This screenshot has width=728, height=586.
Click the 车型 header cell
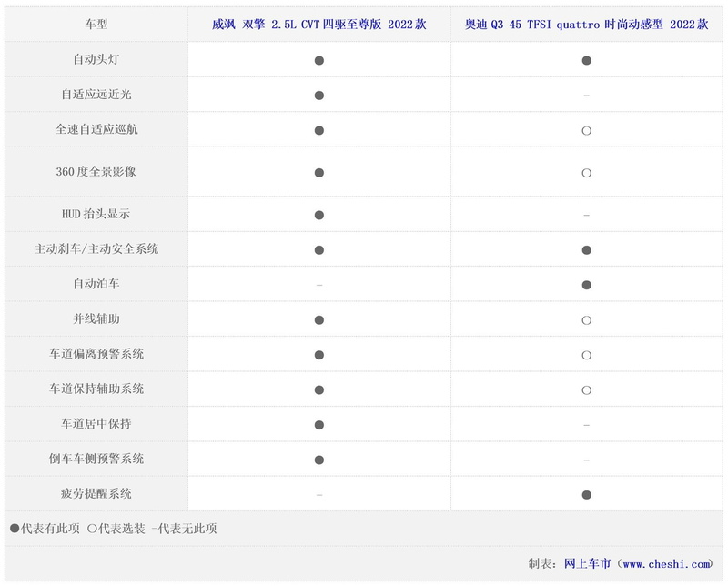96,25
